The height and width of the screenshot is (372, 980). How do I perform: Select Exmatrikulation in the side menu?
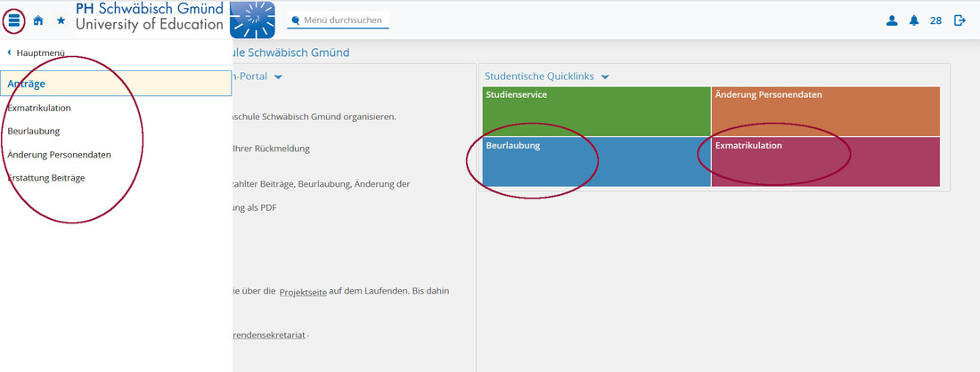coord(39,108)
